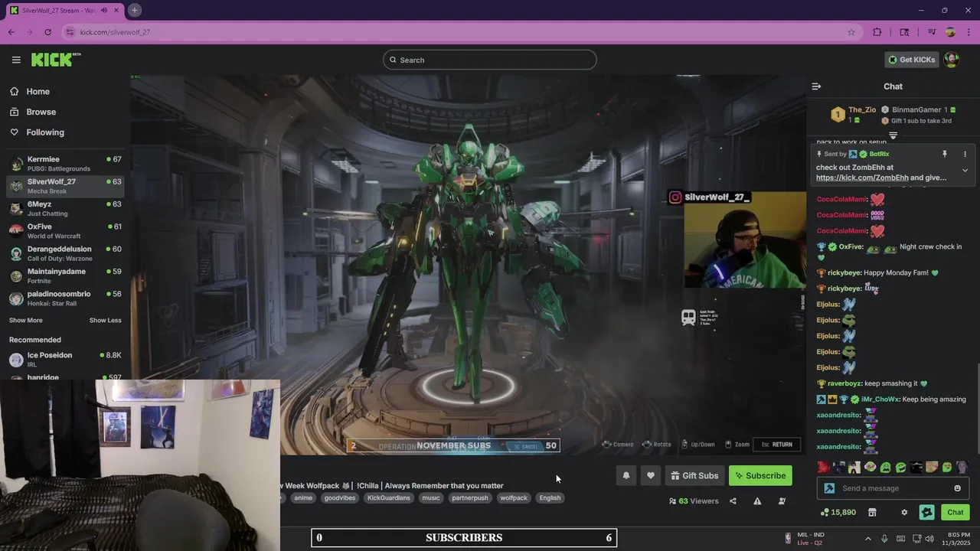Open the Chrome three-dot menu
Image resolution: width=980 pixels, height=551 pixels.
pyautogui.click(x=969, y=32)
